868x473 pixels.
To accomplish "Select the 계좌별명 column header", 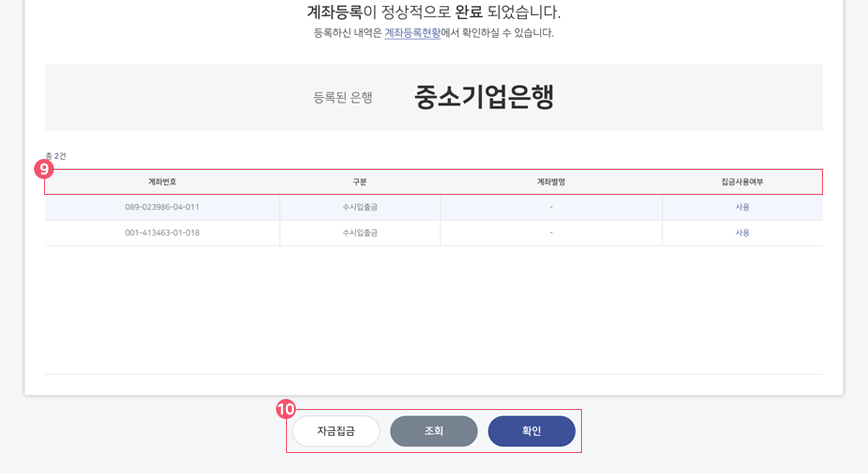I will coord(551,182).
